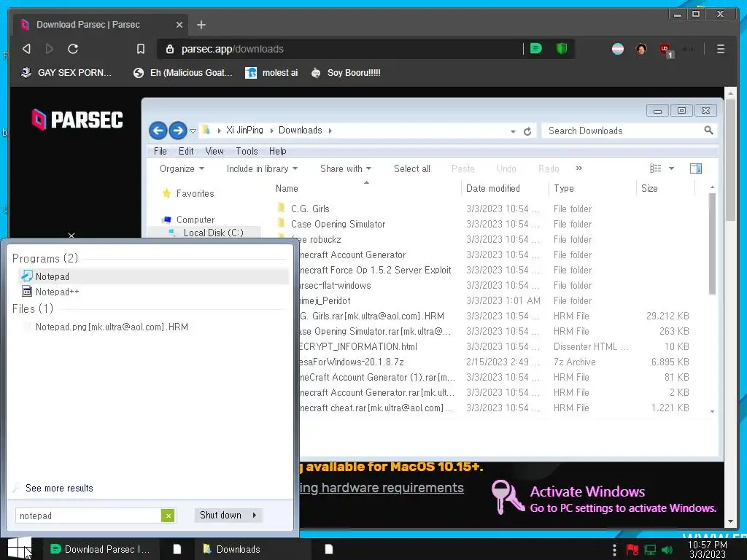
Task: Click the volume icon in system tray
Action: pyautogui.click(x=667, y=550)
